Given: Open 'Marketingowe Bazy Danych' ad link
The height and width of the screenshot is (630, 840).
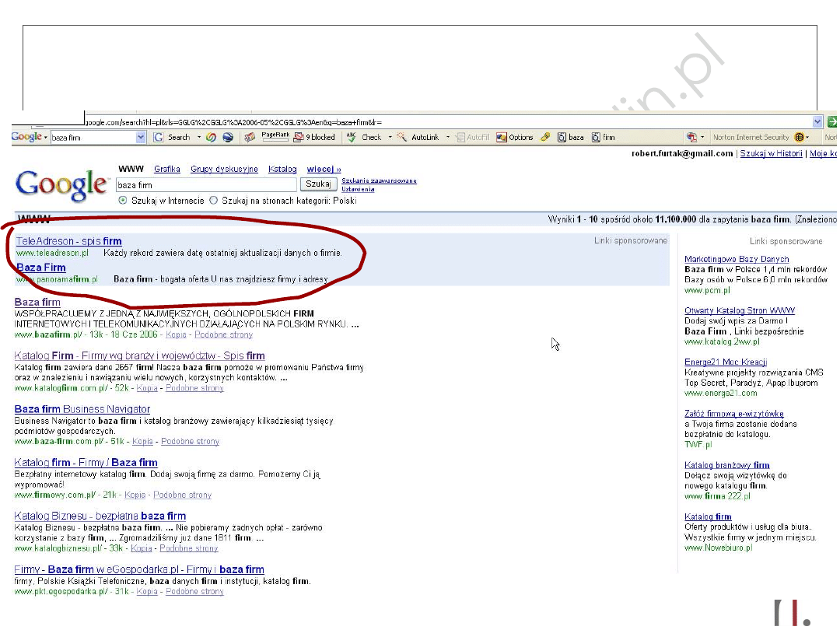Looking at the screenshot, I should [x=737, y=259].
